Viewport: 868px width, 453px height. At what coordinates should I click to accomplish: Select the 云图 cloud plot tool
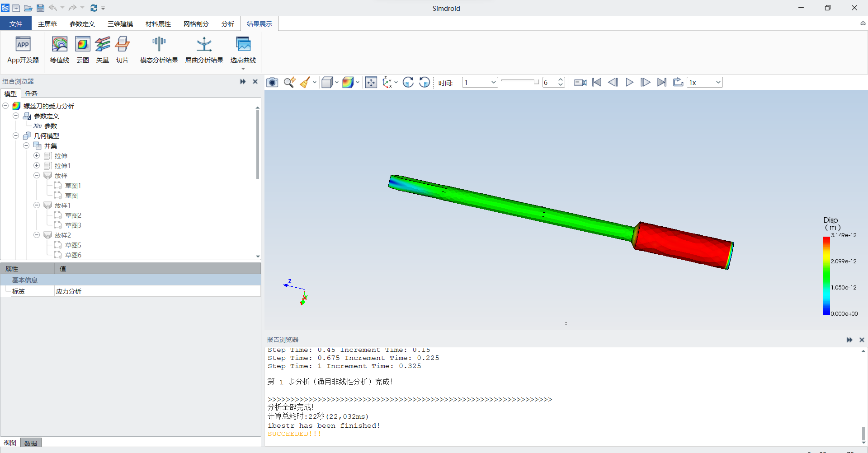(x=83, y=50)
